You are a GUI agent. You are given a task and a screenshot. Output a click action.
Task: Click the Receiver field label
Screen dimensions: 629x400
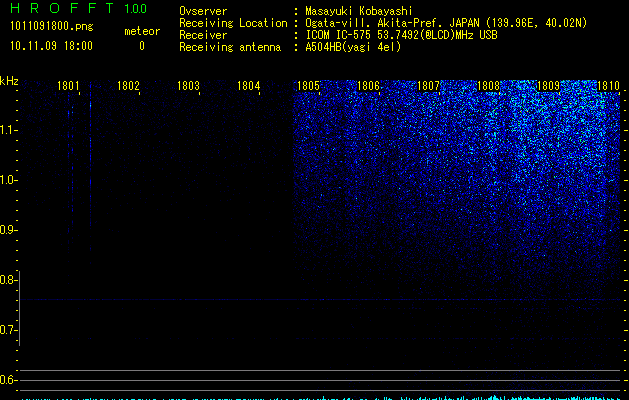click(203, 35)
